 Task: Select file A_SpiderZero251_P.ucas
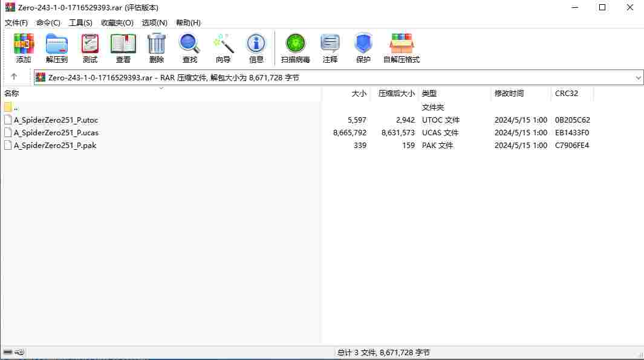(56, 133)
